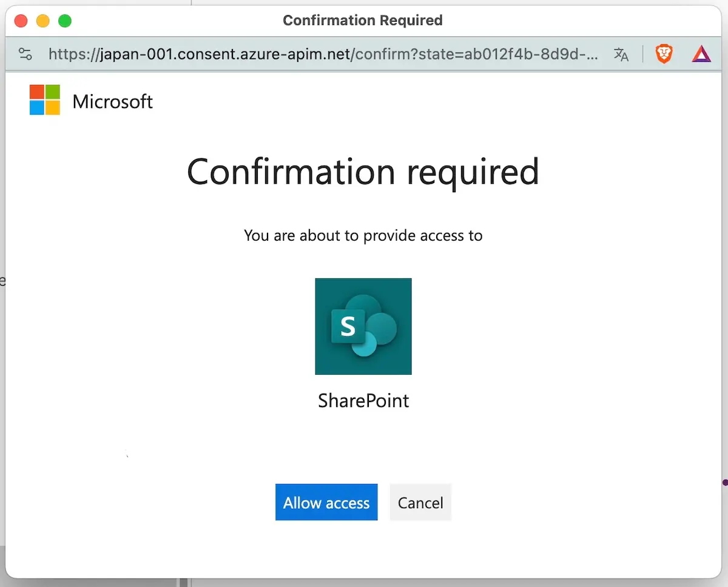The height and width of the screenshot is (587, 728).
Task: Click the green maximize window button
Action: 65,21
